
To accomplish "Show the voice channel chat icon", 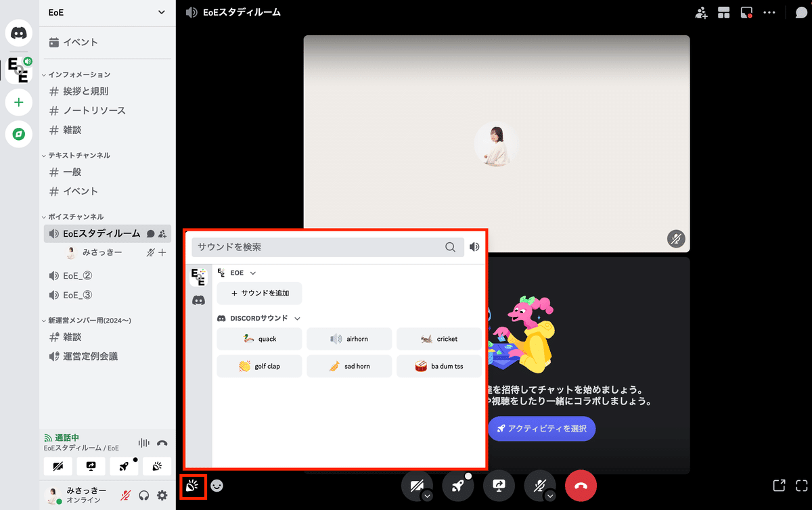I will (800, 12).
